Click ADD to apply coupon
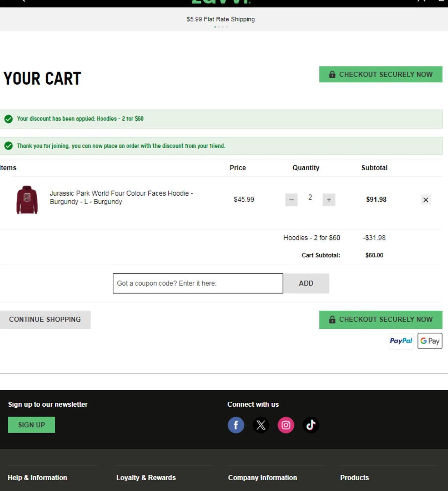The image size is (448, 491). [306, 283]
